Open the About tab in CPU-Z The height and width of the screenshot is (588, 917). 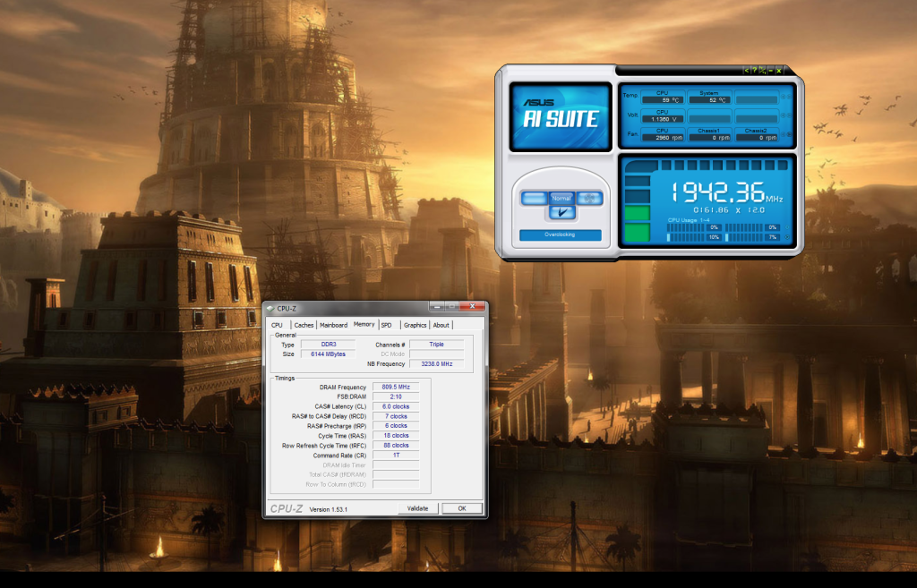441,325
